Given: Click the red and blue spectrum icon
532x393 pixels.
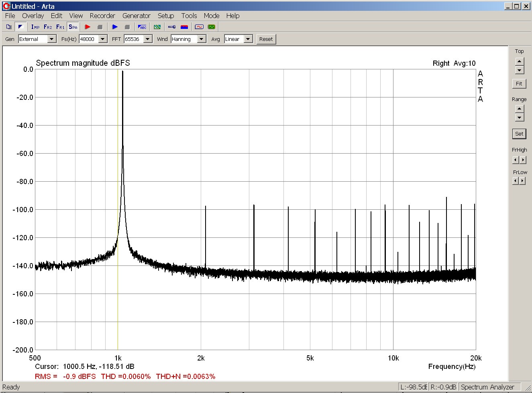Looking at the screenshot, I should pyautogui.click(x=184, y=27).
